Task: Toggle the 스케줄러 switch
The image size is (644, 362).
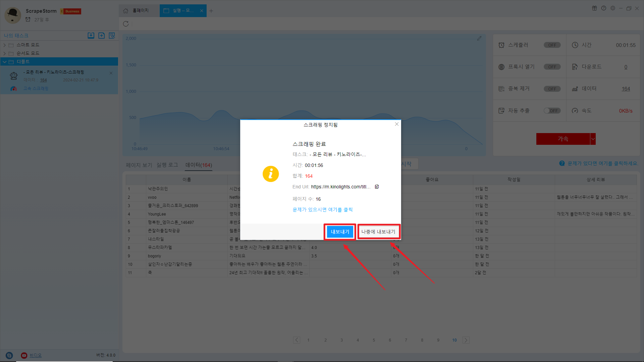Action: 552,45
